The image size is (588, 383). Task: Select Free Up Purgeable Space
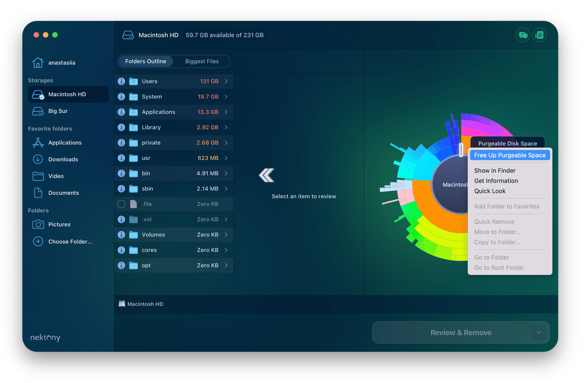510,155
